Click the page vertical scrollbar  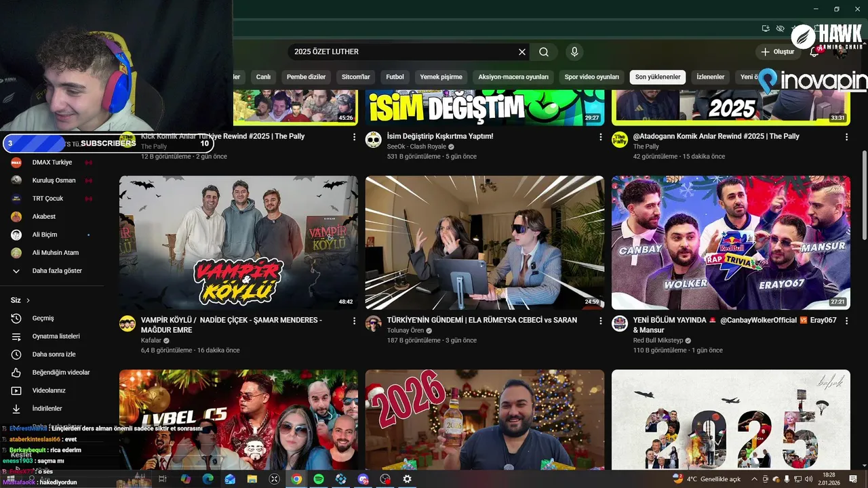coord(864,195)
